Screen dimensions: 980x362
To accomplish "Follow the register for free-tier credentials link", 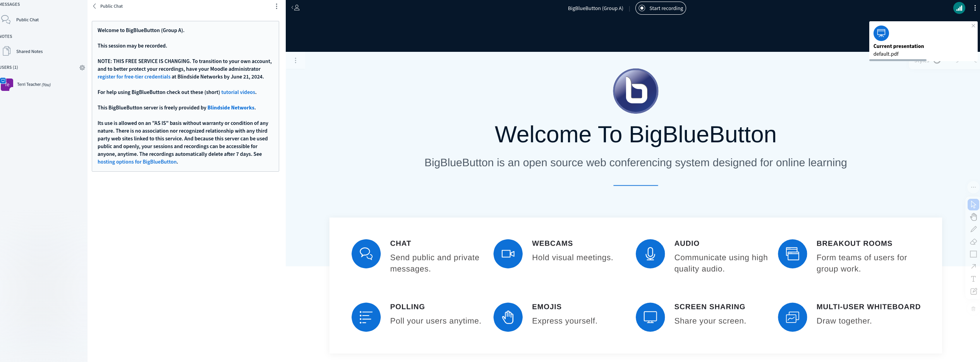I will coord(134,77).
